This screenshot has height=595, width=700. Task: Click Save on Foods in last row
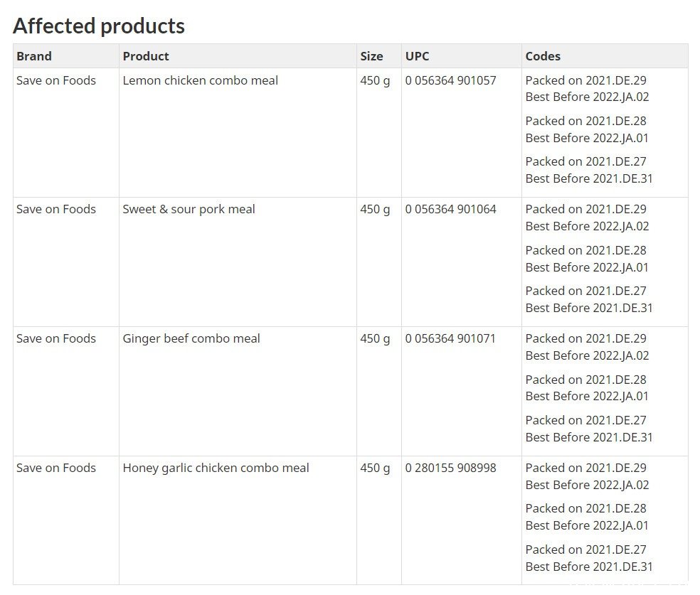56,468
